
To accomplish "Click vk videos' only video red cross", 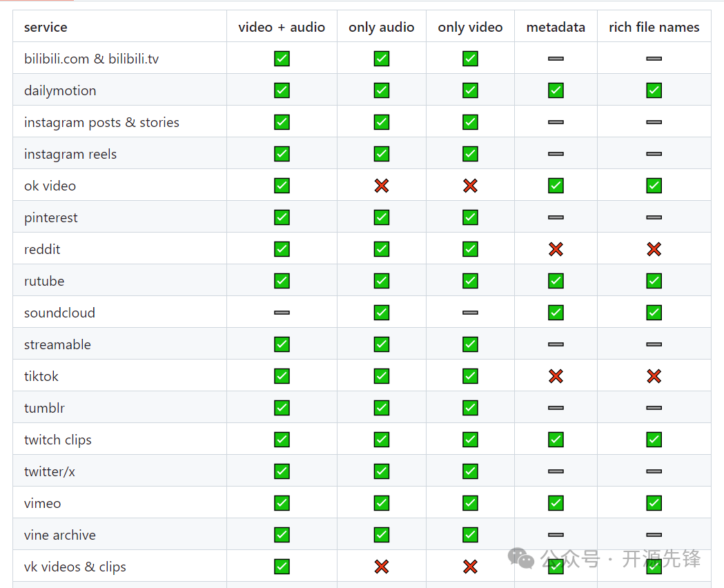I will click(470, 567).
